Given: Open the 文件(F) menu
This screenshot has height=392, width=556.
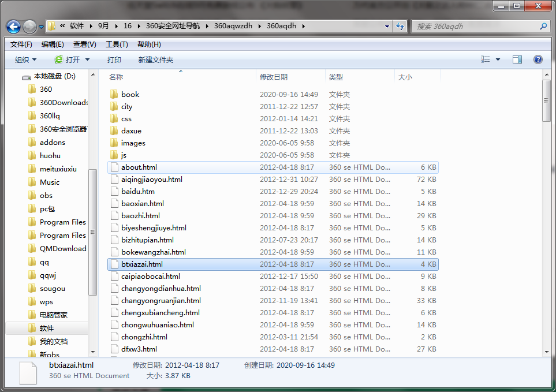Looking at the screenshot, I should (x=21, y=44).
